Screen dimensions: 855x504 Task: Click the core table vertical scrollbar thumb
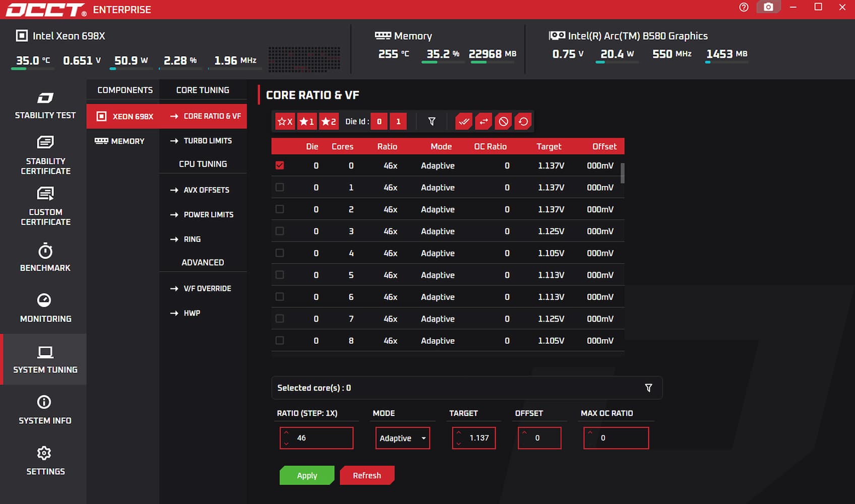click(x=623, y=173)
